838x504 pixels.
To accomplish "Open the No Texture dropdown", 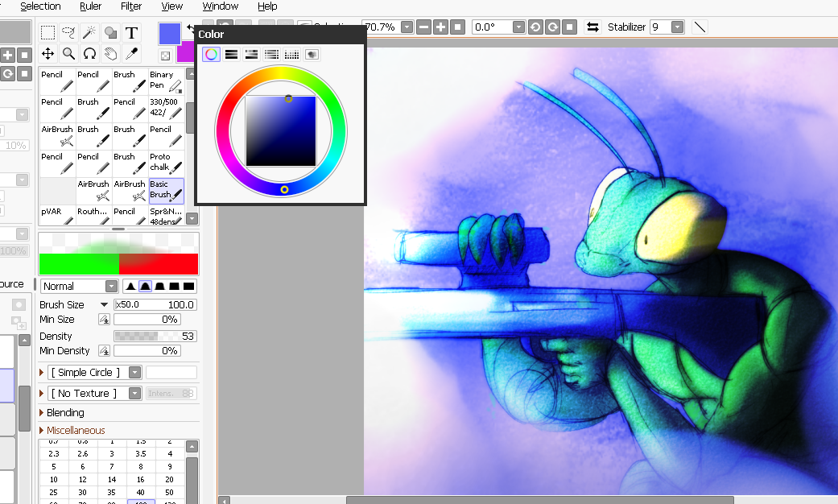I will coord(135,394).
